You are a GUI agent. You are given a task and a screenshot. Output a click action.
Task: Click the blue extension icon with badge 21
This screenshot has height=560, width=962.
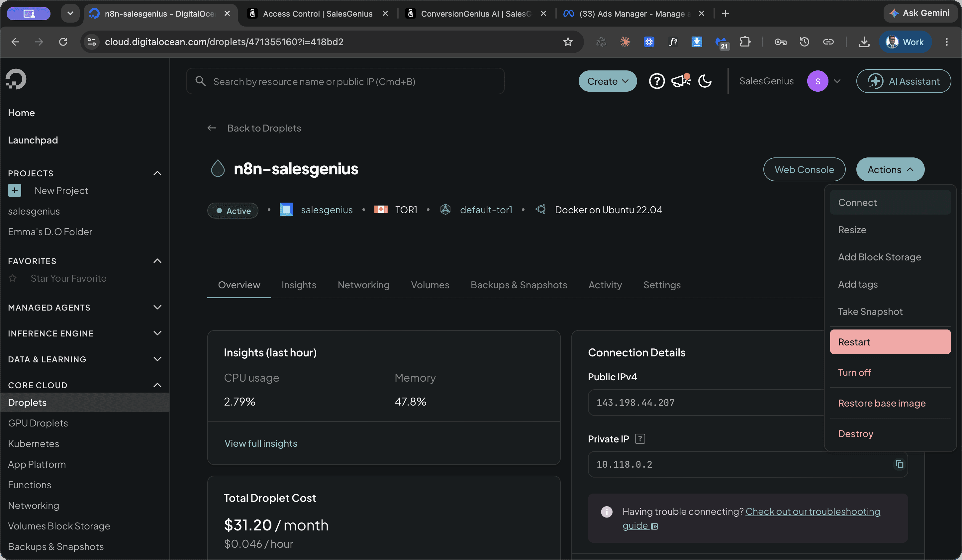tap(721, 43)
